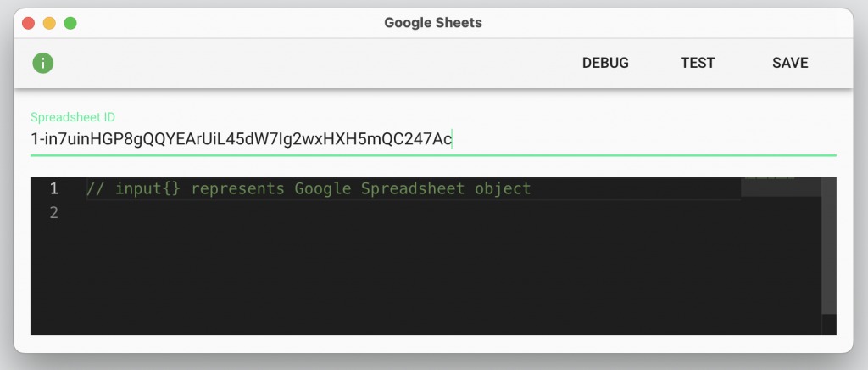The width and height of the screenshot is (868, 370).
Task: Minimize window with yellow button
Action: click(49, 23)
